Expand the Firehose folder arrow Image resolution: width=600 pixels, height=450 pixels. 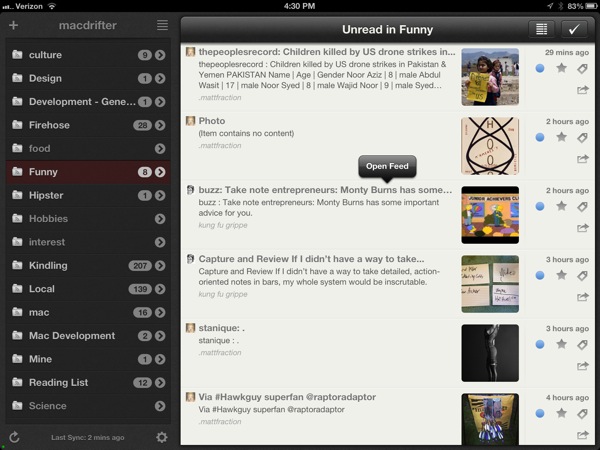(160, 125)
